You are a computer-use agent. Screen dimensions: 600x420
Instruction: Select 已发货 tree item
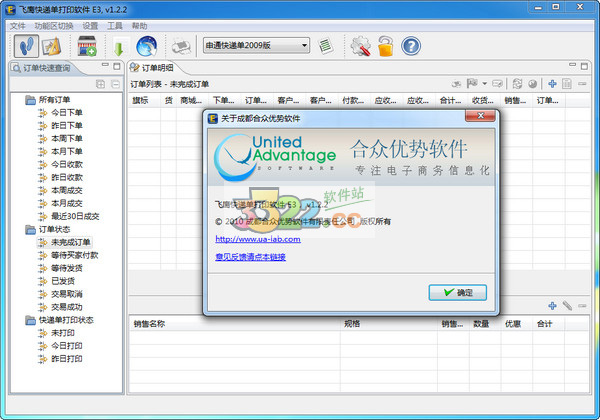57,281
